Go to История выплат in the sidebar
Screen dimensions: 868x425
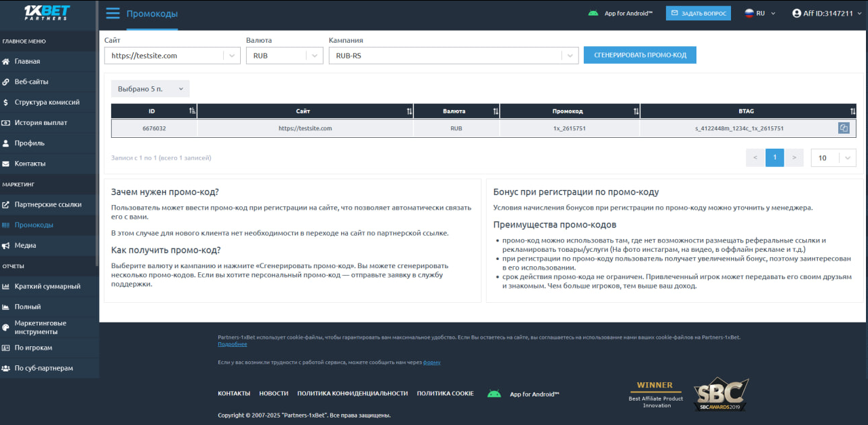[41, 123]
